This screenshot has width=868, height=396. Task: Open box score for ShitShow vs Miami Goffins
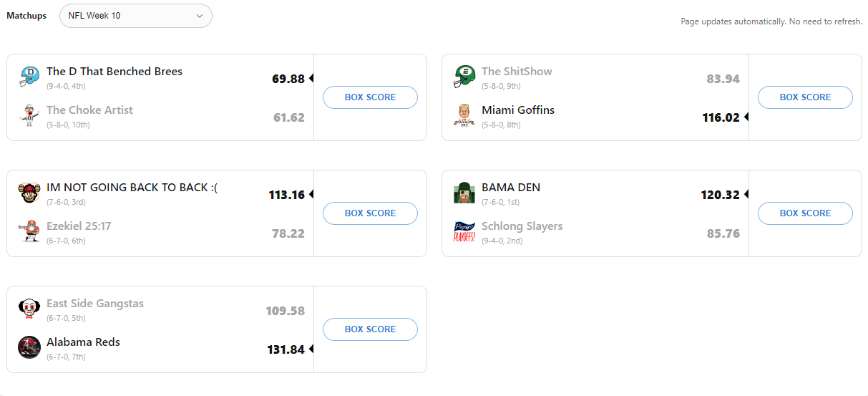(x=805, y=97)
